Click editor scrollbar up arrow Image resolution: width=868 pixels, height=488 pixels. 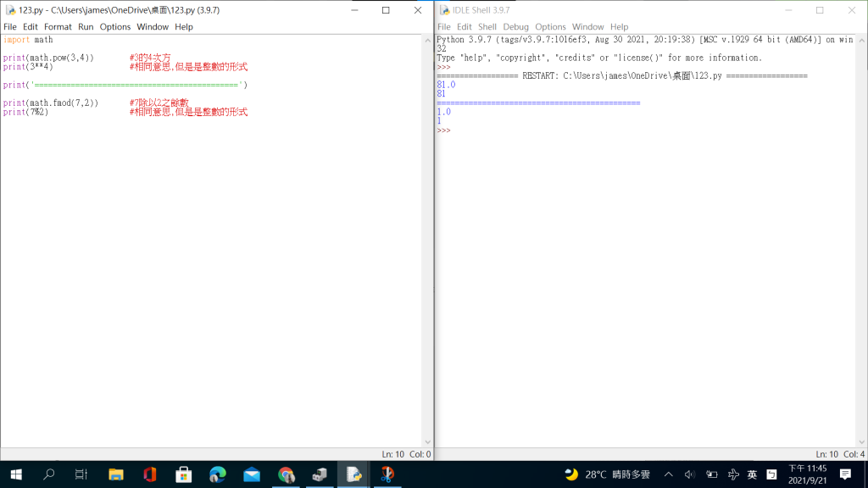point(428,41)
